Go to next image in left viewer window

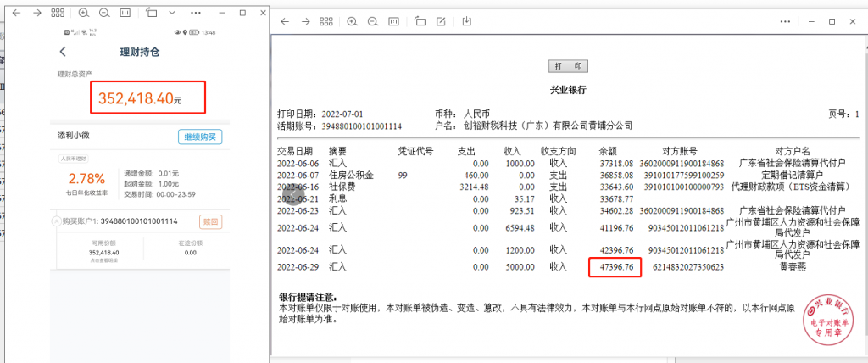click(37, 12)
